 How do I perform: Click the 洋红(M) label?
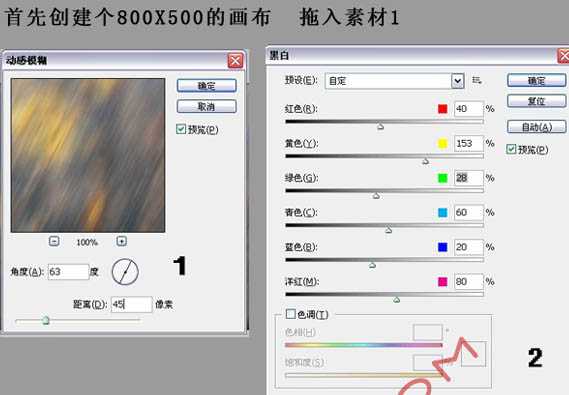click(x=302, y=281)
